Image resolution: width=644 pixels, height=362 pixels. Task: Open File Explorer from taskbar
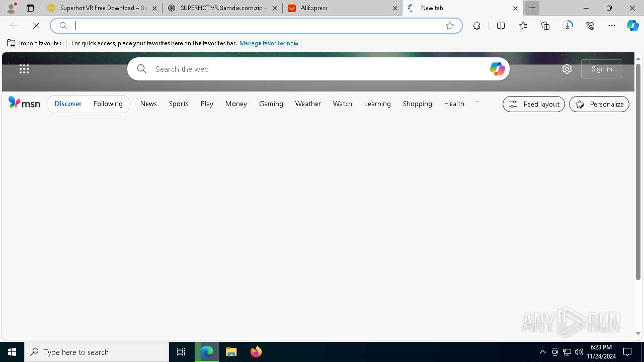click(231, 352)
